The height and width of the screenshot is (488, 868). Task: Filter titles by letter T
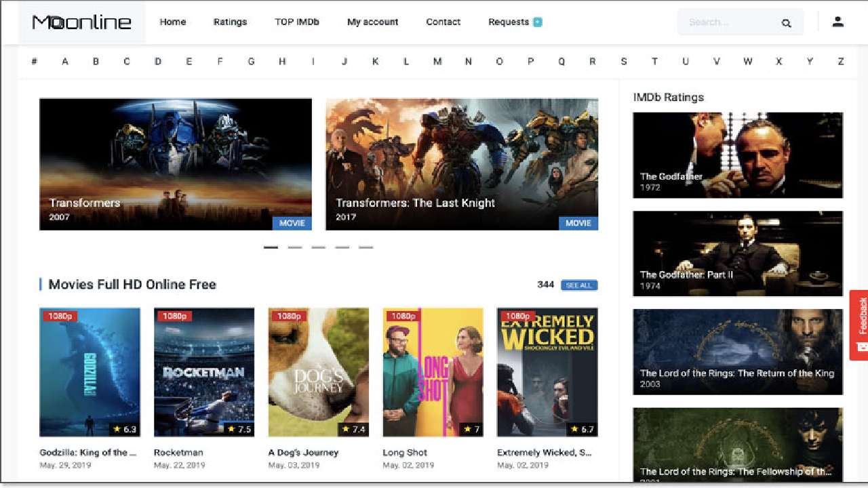point(654,61)
